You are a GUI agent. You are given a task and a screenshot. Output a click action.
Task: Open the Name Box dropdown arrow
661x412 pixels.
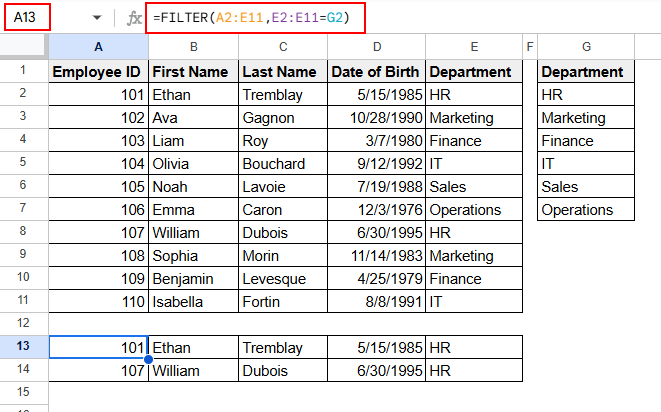click(x=96, y=18)
